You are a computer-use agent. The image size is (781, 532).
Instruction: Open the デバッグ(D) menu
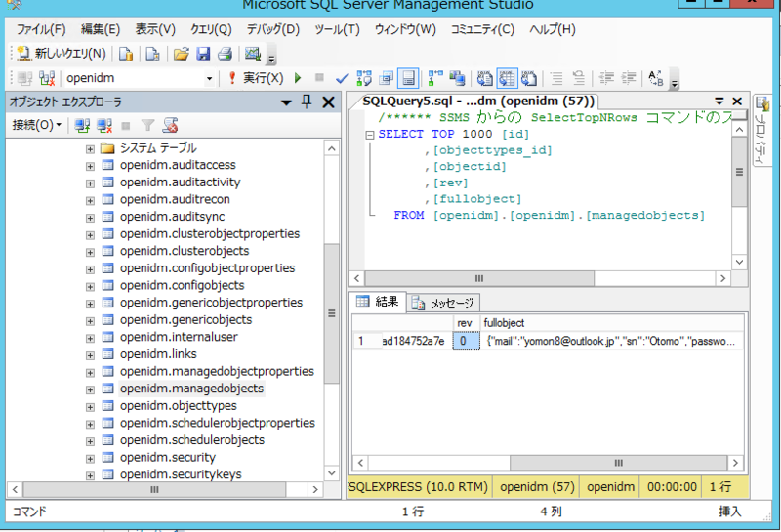tap(273, 29)
